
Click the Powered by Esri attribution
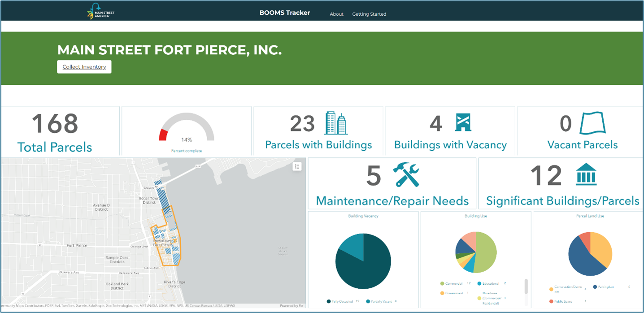click(292, 306)
